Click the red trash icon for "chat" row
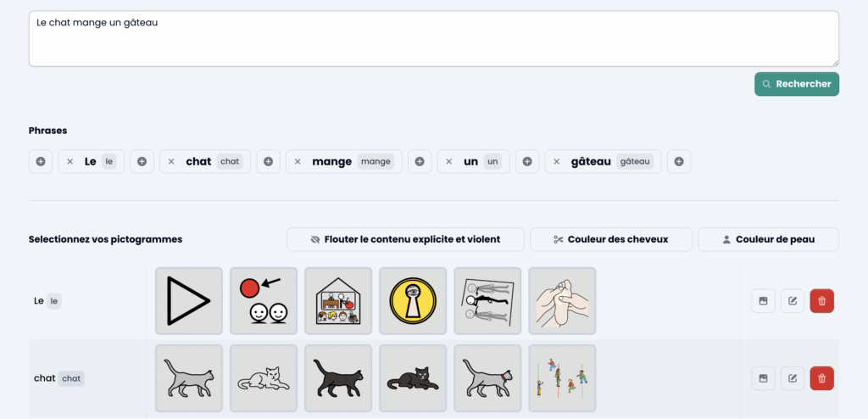 tap(821, 378)
